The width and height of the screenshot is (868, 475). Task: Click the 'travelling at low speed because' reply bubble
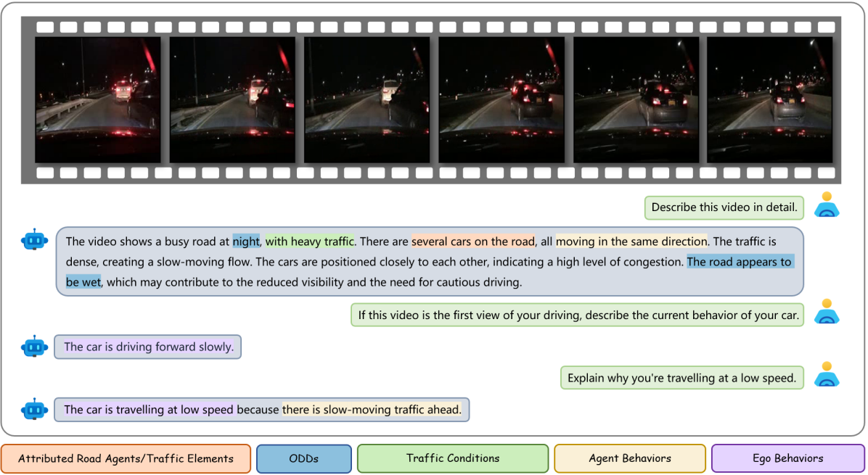pos(262,410)
